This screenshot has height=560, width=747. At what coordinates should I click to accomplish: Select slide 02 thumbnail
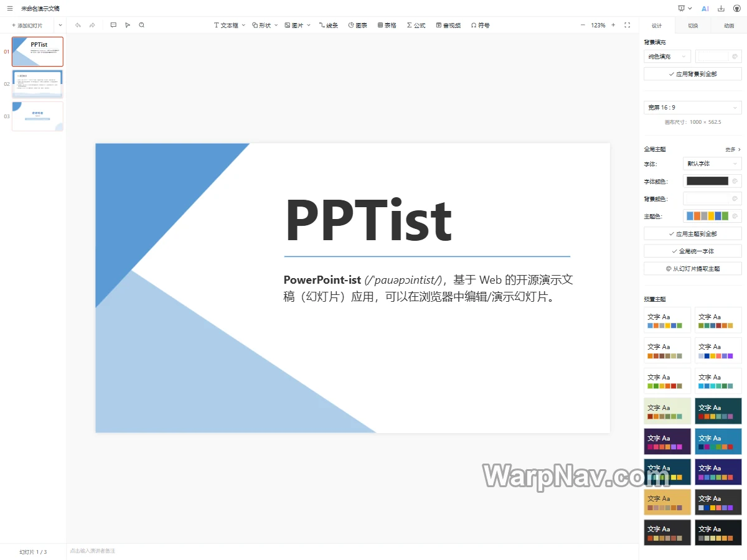pos(37,84)
